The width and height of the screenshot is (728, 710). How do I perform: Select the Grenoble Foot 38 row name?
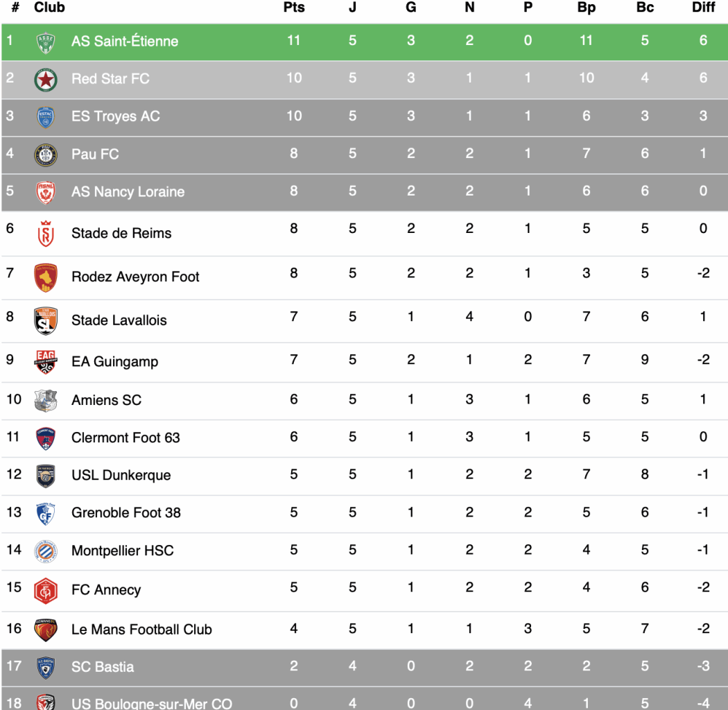pos(125,512)
